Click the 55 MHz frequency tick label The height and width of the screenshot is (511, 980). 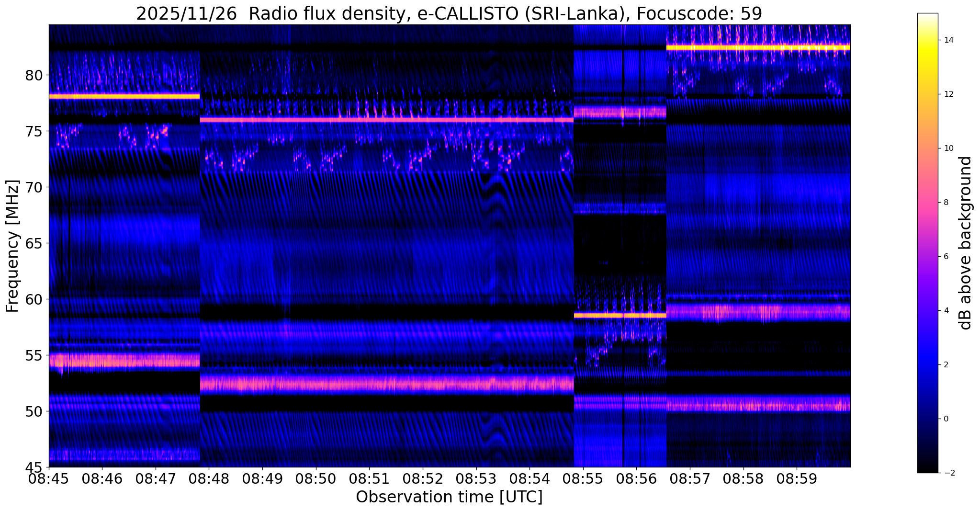(x=34, y=355)
